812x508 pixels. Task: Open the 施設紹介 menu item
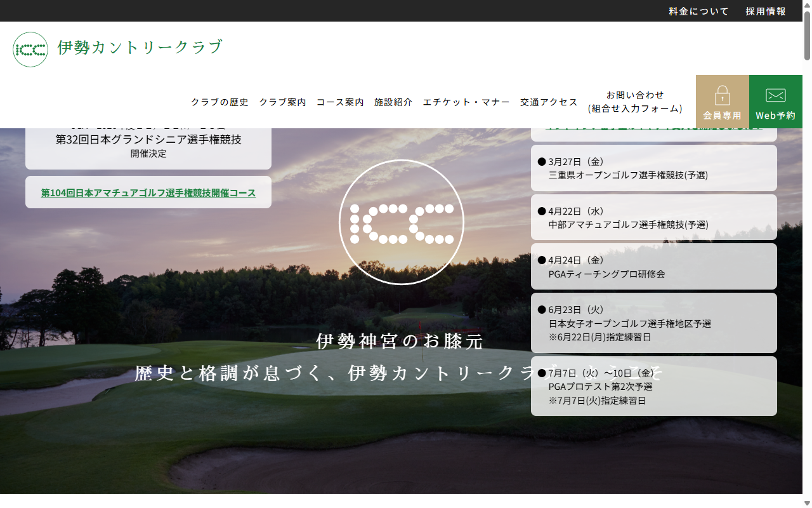tap(393, 102)
